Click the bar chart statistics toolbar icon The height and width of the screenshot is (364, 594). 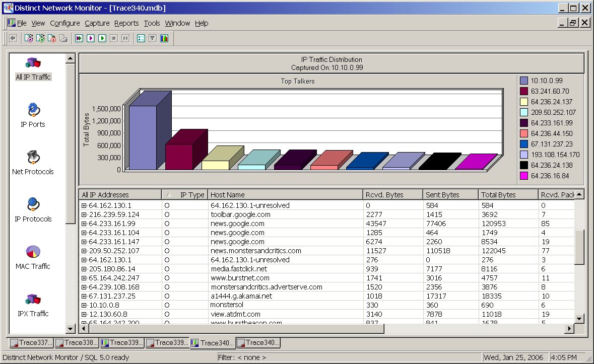164,38
